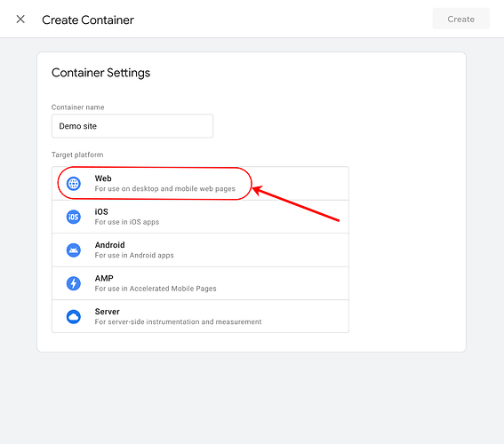This screenshot has width=504, height=444.
Task: Select the iOS platform icon
Action: click(x=74, y=217)
